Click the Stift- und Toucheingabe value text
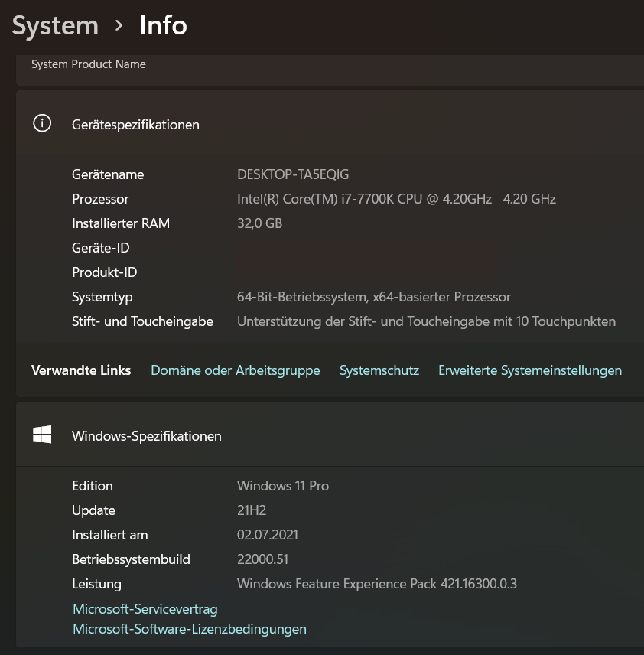 [x=427, y=321]
